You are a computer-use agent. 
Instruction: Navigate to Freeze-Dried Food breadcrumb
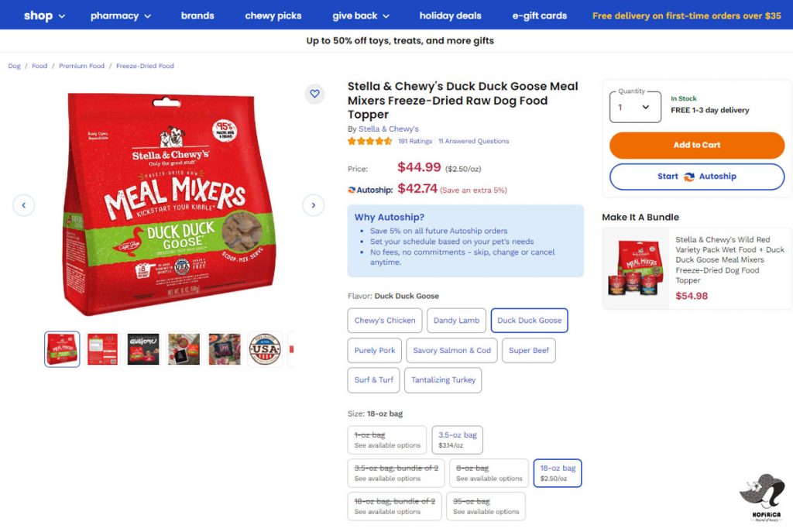pos(145,66)
